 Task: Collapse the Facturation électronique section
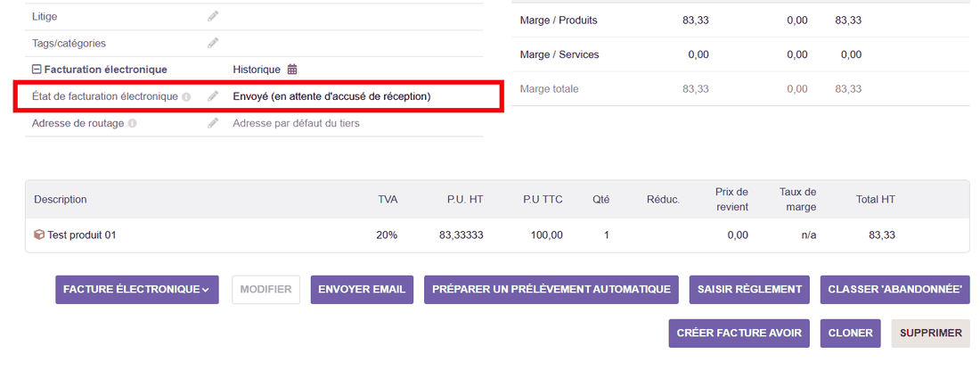click(37, 70)
